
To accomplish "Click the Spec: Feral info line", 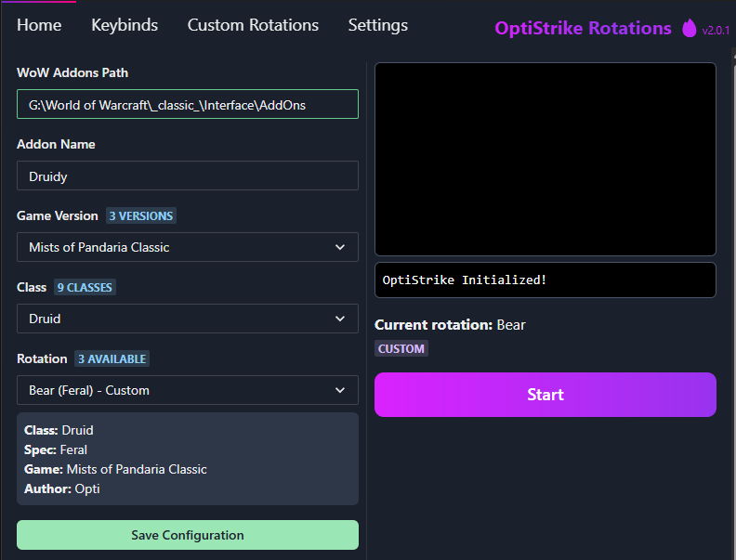I will pos(56,449).
